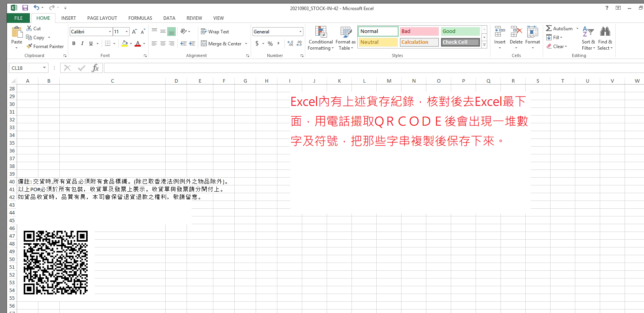
Task: Click the Decrease Indent icon
Action: click(x=184, y=43)
